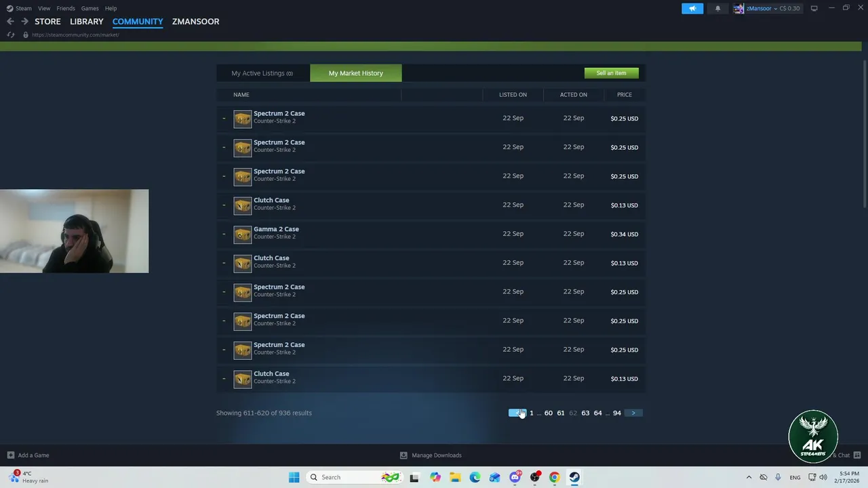Click the Task View icon in taskbar

[x=414, y=477]
